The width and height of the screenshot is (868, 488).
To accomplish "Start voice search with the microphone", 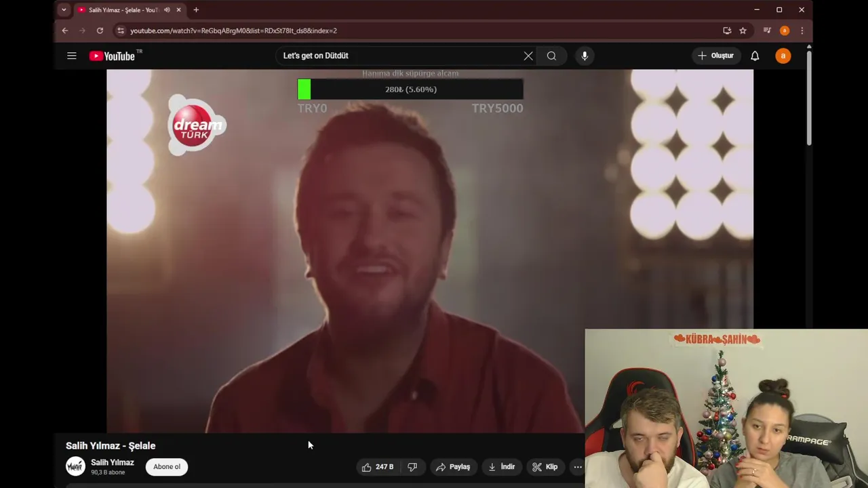I will (x=585, y=56).
